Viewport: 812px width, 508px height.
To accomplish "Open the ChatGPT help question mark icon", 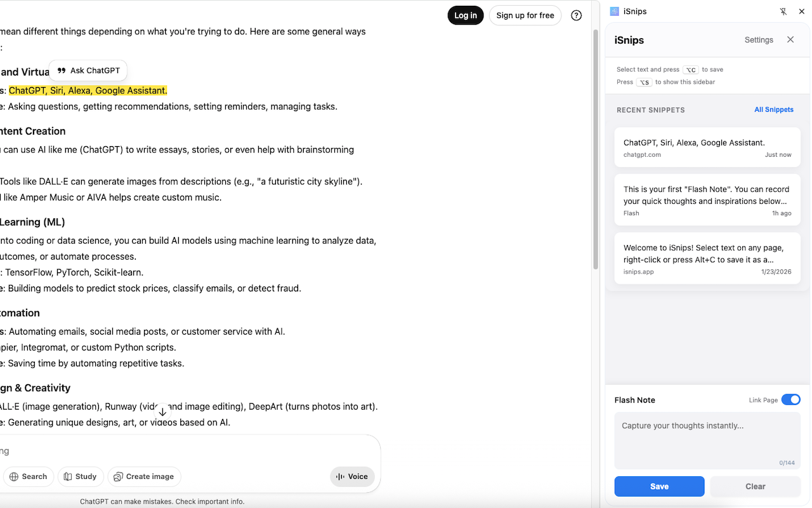I will 576,15.
